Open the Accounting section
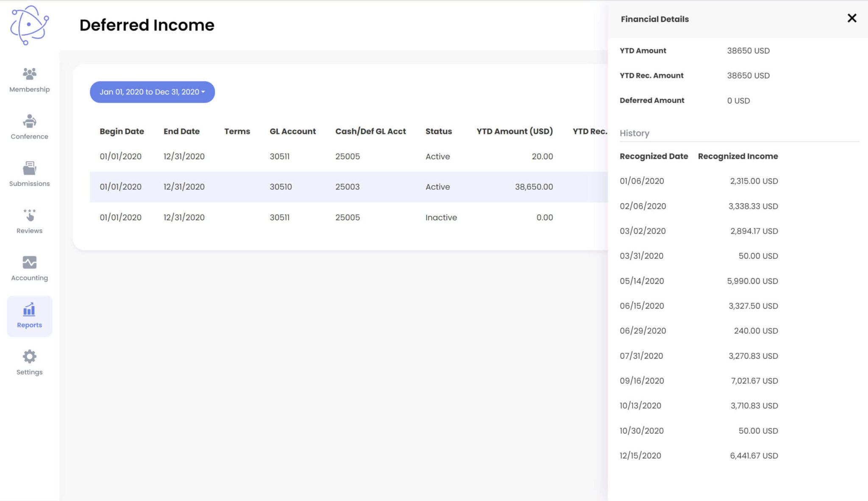The image size is (868, 501). (x=29, y=268)
